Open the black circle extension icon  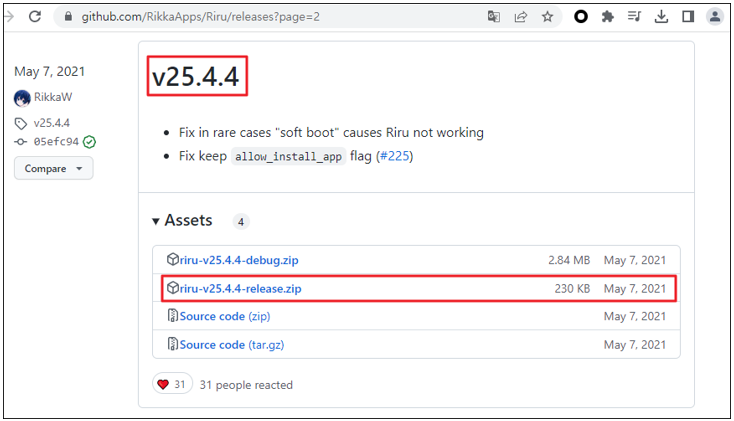click(580, 17)
